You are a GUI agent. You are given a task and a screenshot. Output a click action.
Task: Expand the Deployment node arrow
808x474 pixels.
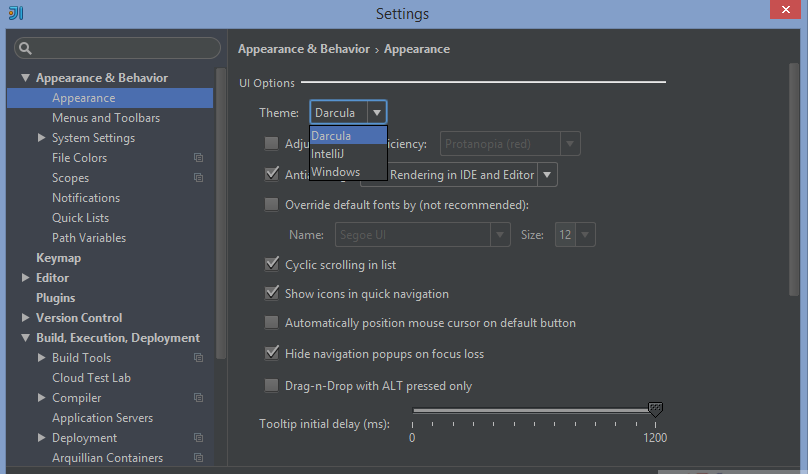(x=41, y=437)
